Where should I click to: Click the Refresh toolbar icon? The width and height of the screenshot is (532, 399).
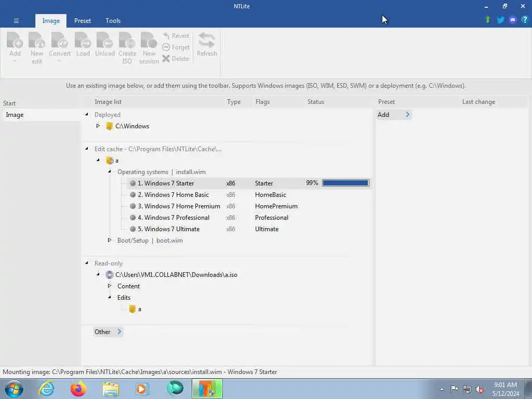[x=207, y=39]
